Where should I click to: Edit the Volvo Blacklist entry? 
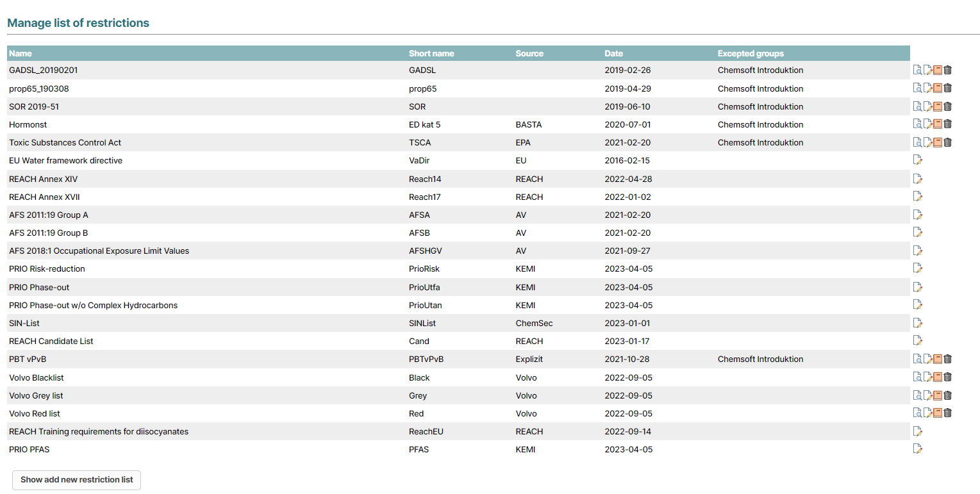coord(927,377)
